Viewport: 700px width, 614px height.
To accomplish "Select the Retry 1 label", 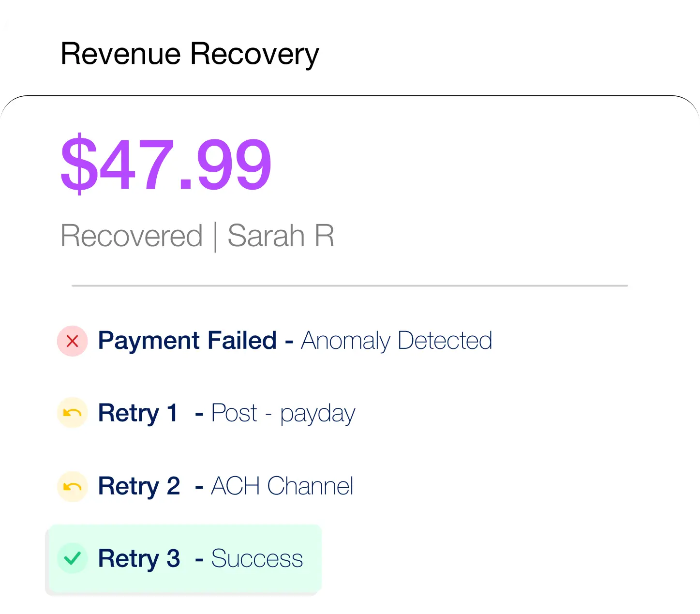I will [138, 413].
